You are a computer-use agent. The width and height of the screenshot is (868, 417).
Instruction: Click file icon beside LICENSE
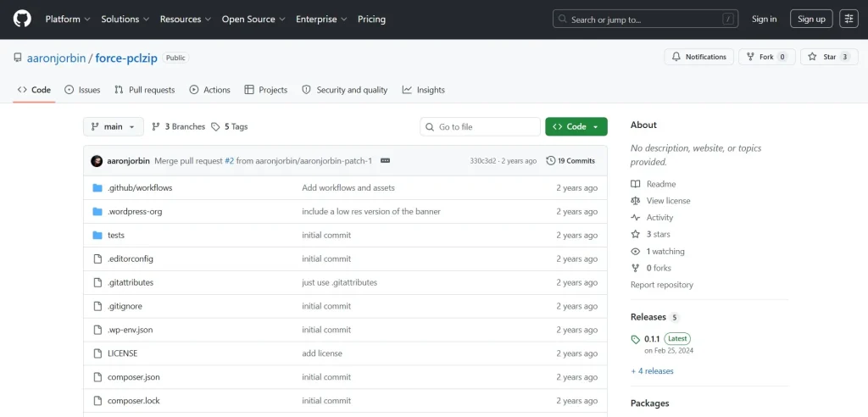(97, 353)
